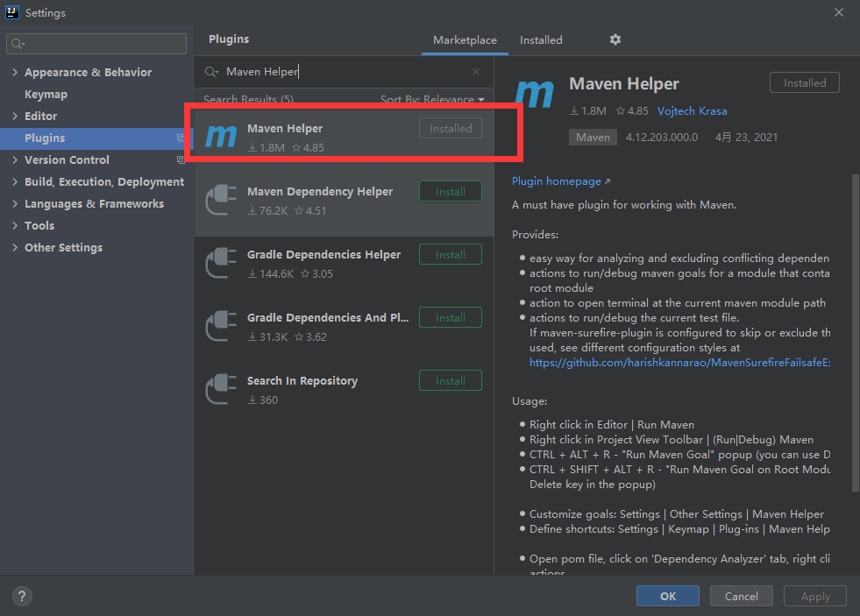Click the Gradle Dependencies And Pl... plug icon
This screenshot has height=616, width=860.
point(221,326)
